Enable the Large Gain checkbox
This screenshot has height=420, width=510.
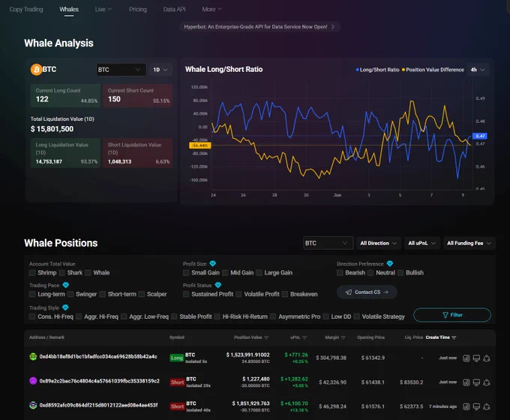coord(259,273)
